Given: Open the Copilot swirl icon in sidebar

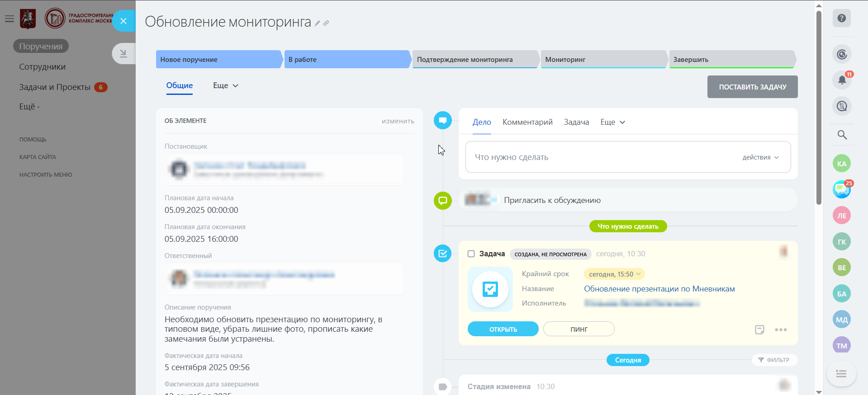Looking at the screenshot, I should [x=842, y=55].
